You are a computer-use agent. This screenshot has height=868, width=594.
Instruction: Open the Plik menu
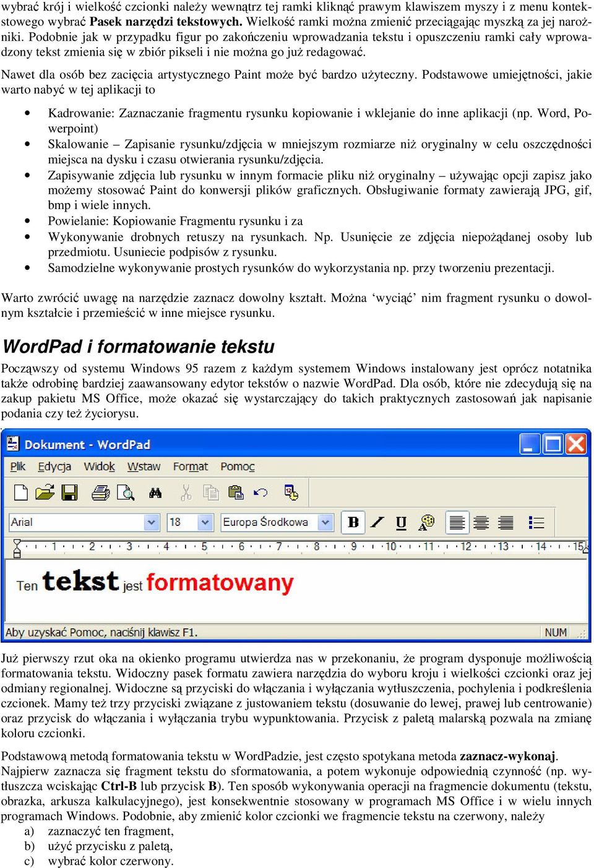[x=18, y=466]
